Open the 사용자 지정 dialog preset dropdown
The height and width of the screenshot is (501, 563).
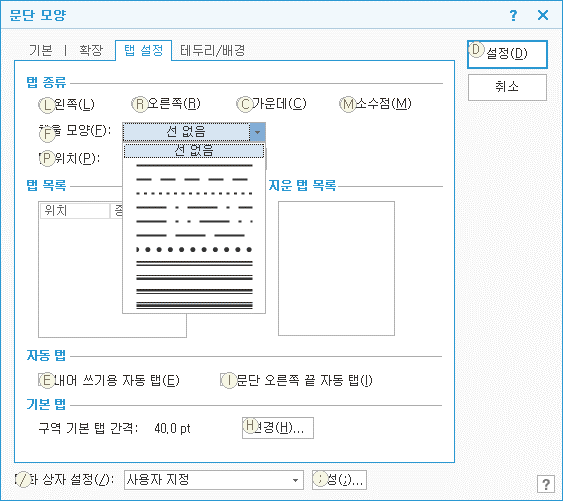click(214, 480)
